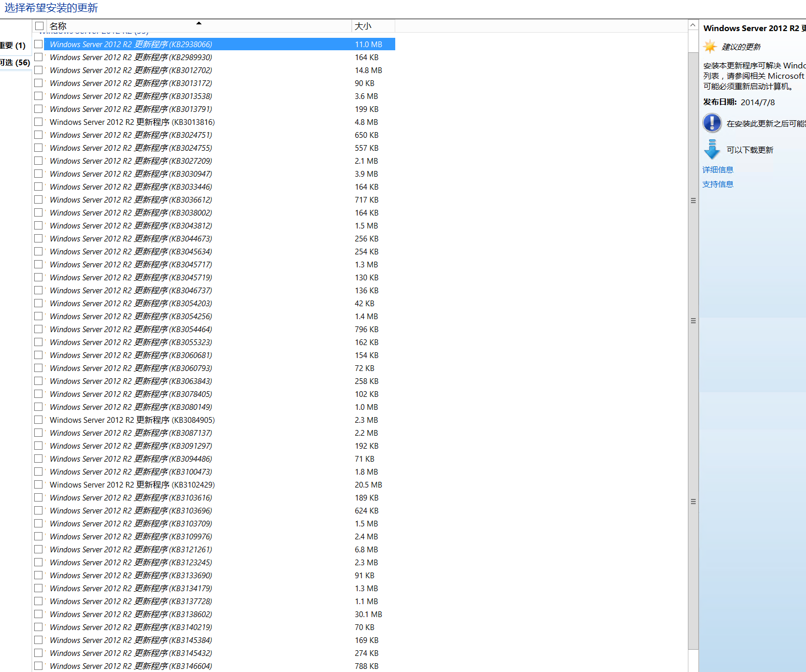Select the row for update KB3094486
806x672 pixels.
214,459
